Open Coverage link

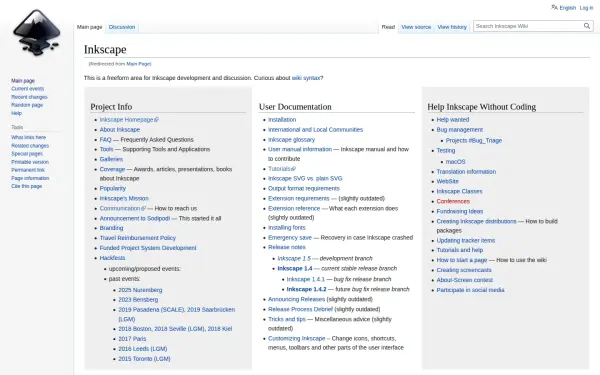click(112, 169)
